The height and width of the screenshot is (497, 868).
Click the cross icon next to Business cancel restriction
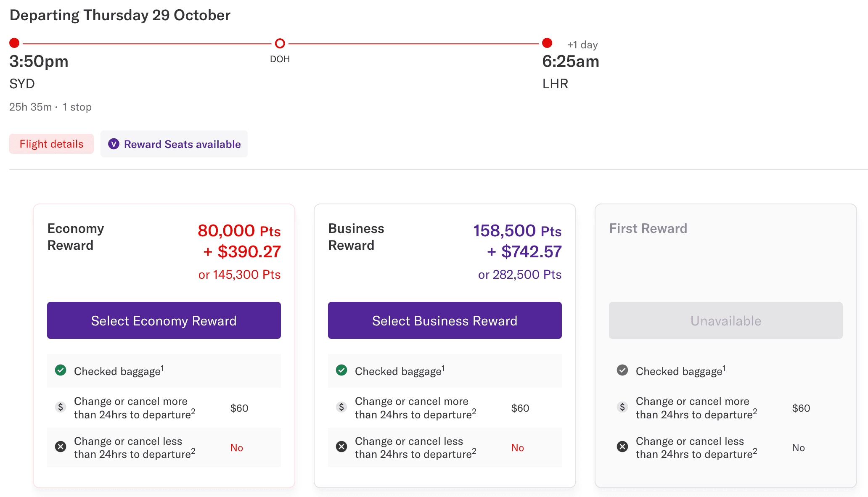point(341,447)
